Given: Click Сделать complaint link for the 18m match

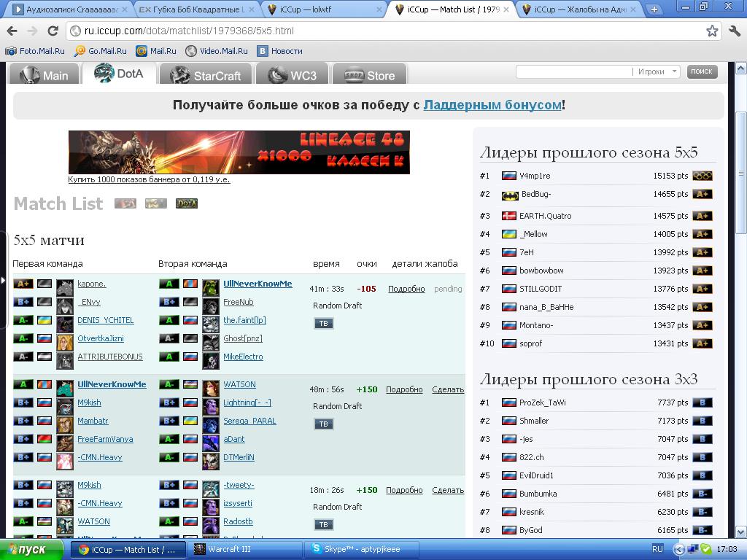Looking at the screenshot, I should [448, 489].
